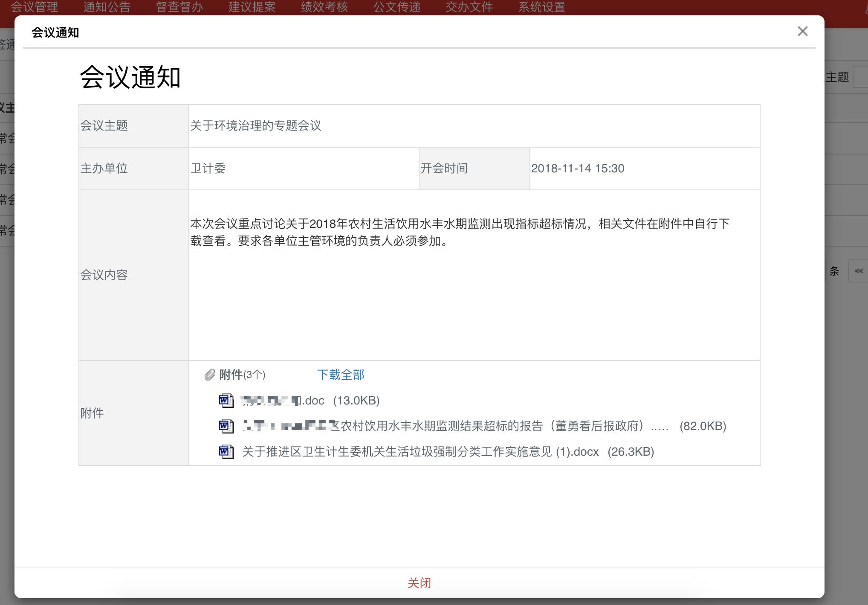The height and width of the screenshot is (605, 868).
Task: Click the 下载全部 link to download all attachments
Action: [x=340, y=375]
